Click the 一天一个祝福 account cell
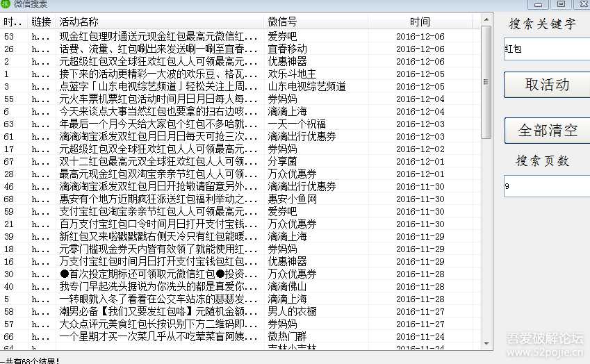This screenshot has width=590, height=364. (x=297, y=124)
